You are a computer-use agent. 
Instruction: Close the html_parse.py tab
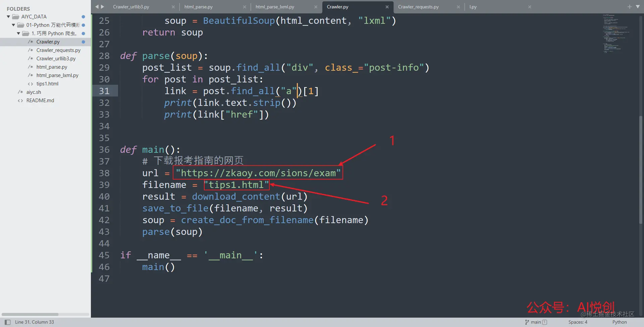pyautogui.click(x=245, y=7)
